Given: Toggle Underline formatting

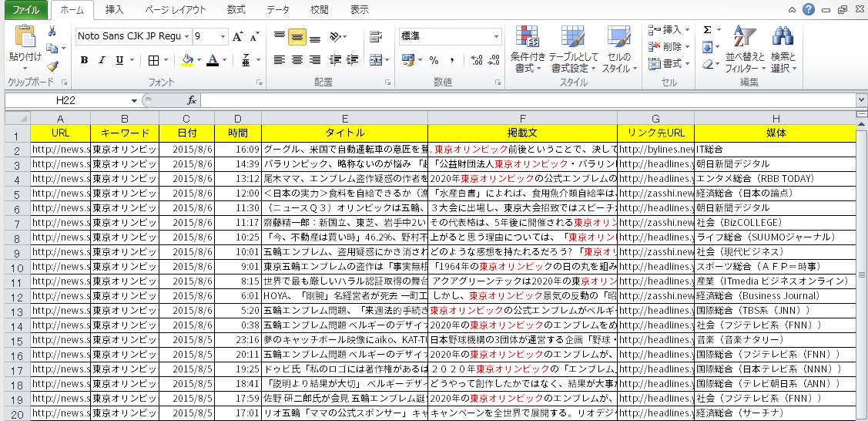Looking at the screenshot, I should tap(119, 60).
